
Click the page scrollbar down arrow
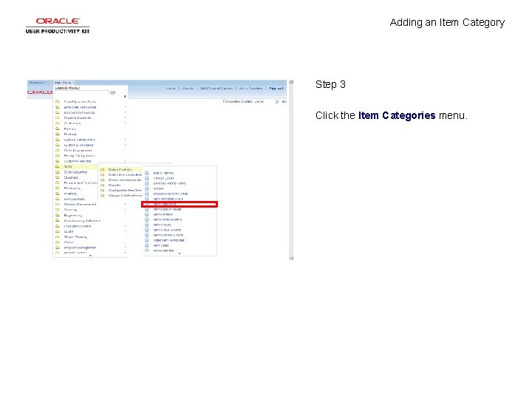[291, 258]
